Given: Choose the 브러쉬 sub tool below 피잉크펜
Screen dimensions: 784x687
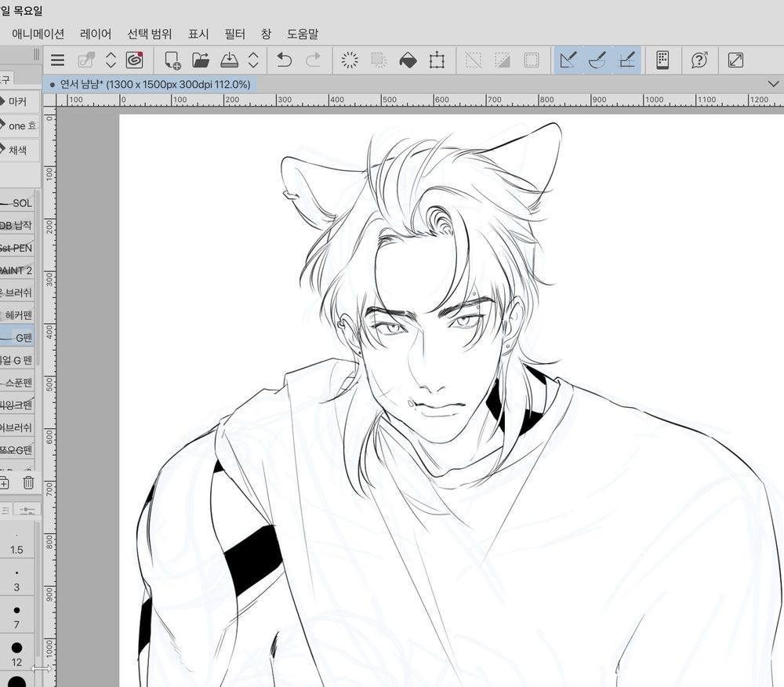Looking at the screenshot, I should pyautogui.click(x=17, y=427).
